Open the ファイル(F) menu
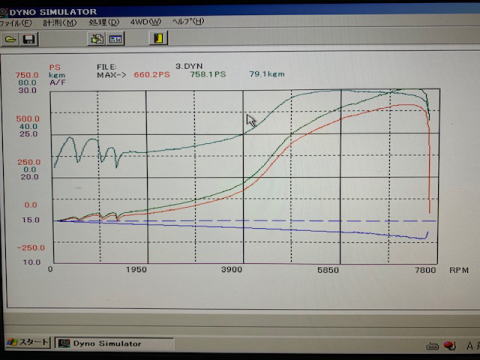This screenshot has width=480, height=360. click(15, 23)
